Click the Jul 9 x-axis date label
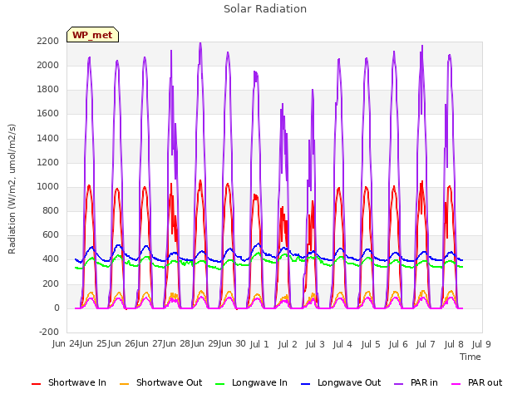Image resolution: width=532 pixels, height=399 pixels. (481, 344)
